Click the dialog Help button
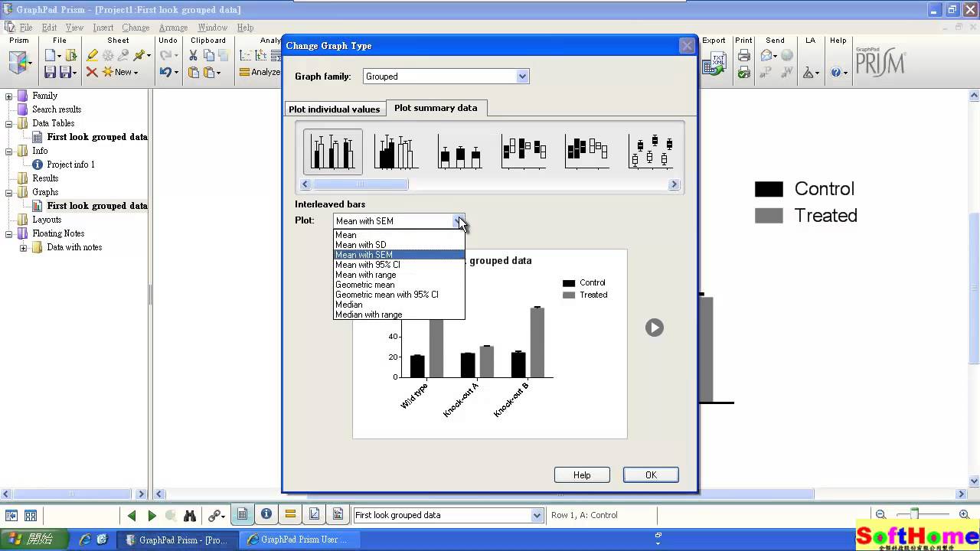Image resolution: width=980 pixels, height=551 pixels. (582, 475)
